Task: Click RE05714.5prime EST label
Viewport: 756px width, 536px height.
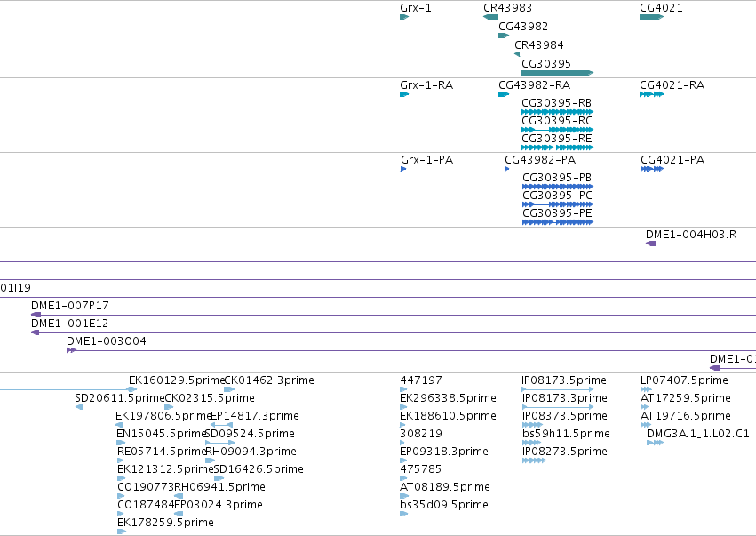Action: click(x=162, y=452)
